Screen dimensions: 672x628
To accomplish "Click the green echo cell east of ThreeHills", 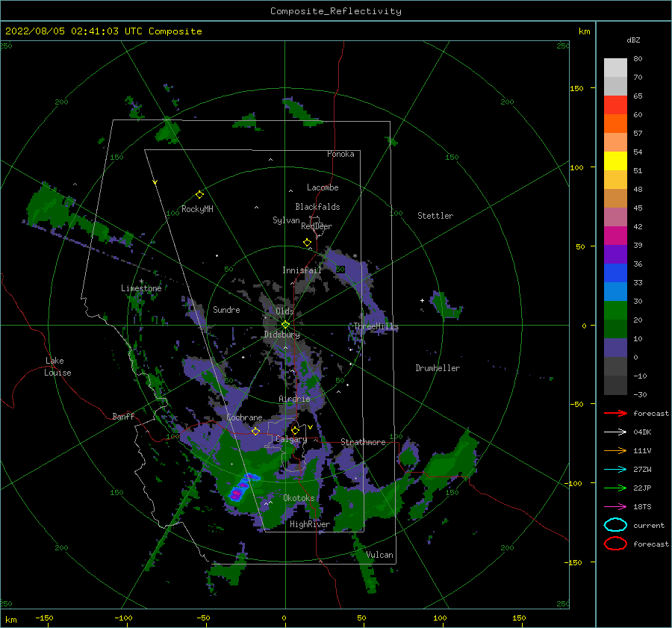I will [446, 305].
